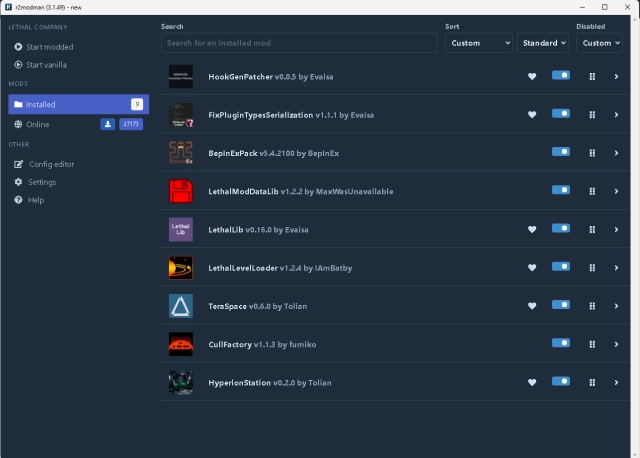This screenshot has height=458, width=640.
Task: Click the drag handle for CullFactory
Action: point(592,344)
